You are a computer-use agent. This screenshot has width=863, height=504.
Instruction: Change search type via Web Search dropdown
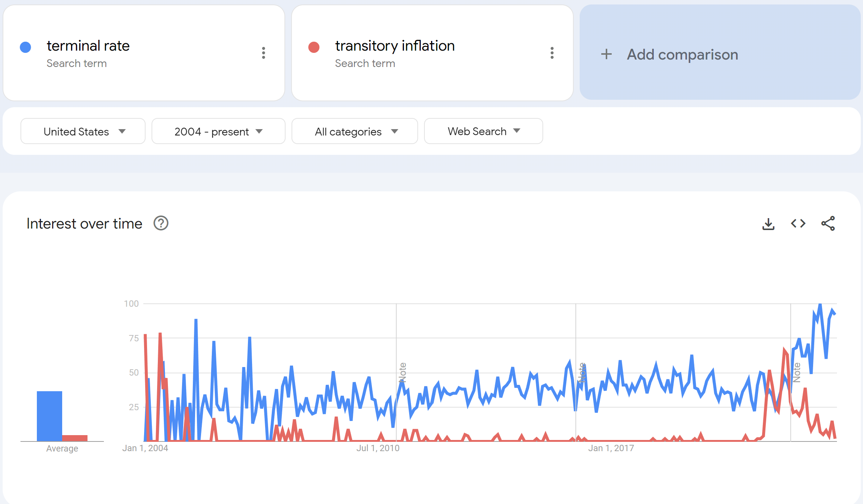pyautogui.click(x=483, y=131)
